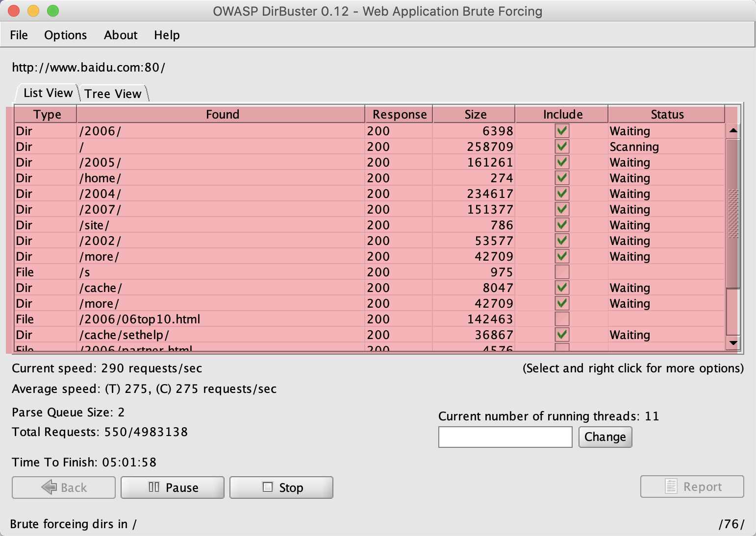Open the Options menu
The image size is (756, 536).
[x=65, y=35]
